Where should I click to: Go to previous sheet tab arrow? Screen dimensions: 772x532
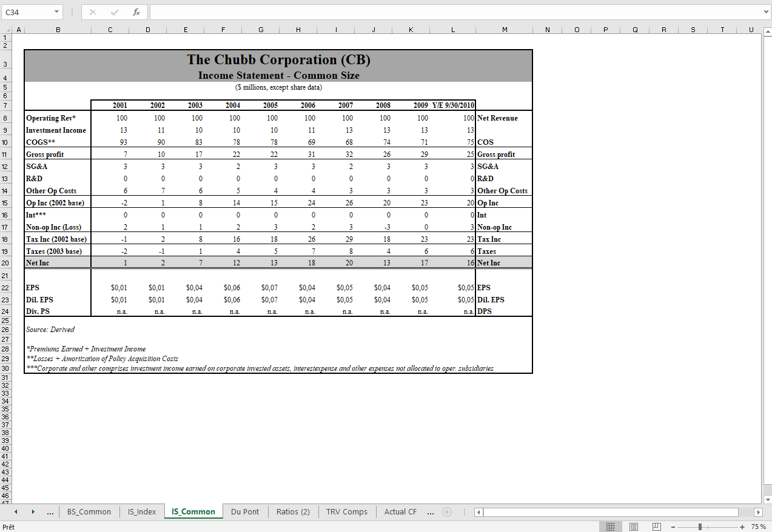[16, 512]
